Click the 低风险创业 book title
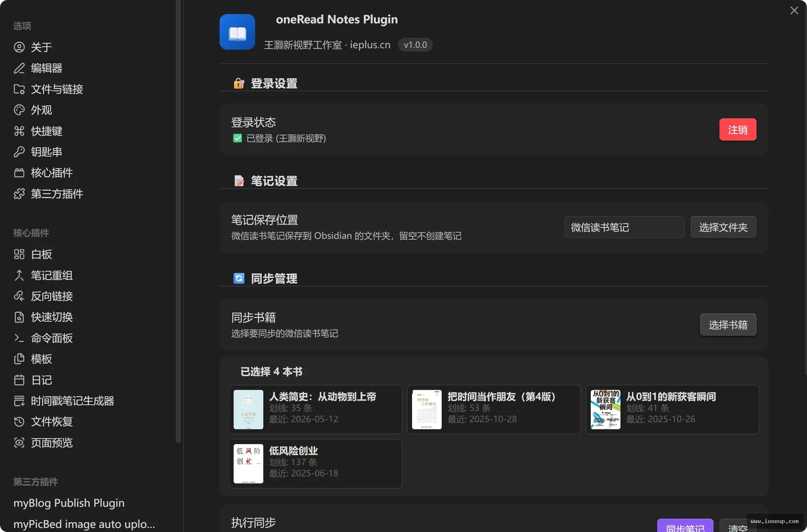Viewport: 807px width, 532px height. pyautogui.click(x=294, y=451)
